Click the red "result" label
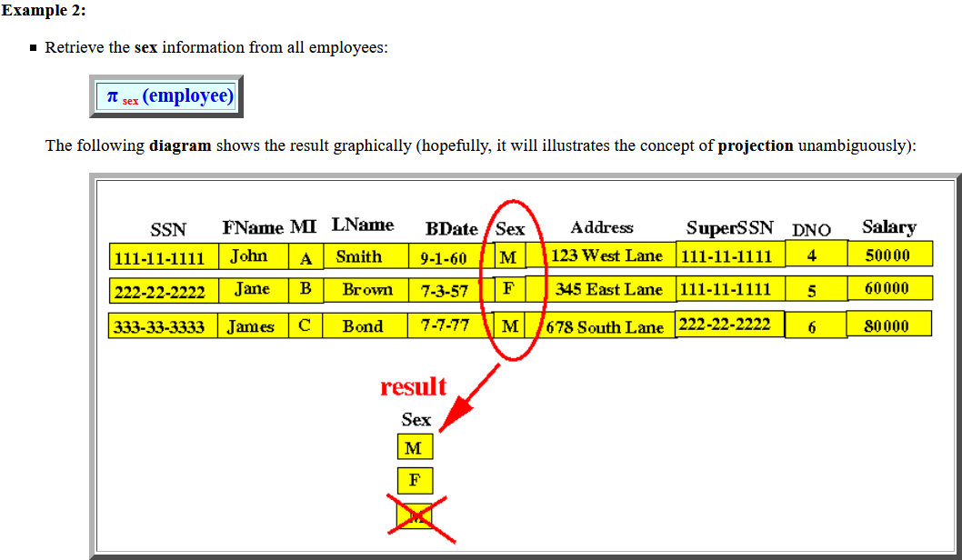The width and height of the screenshot is (962, 560). [414, 385]
